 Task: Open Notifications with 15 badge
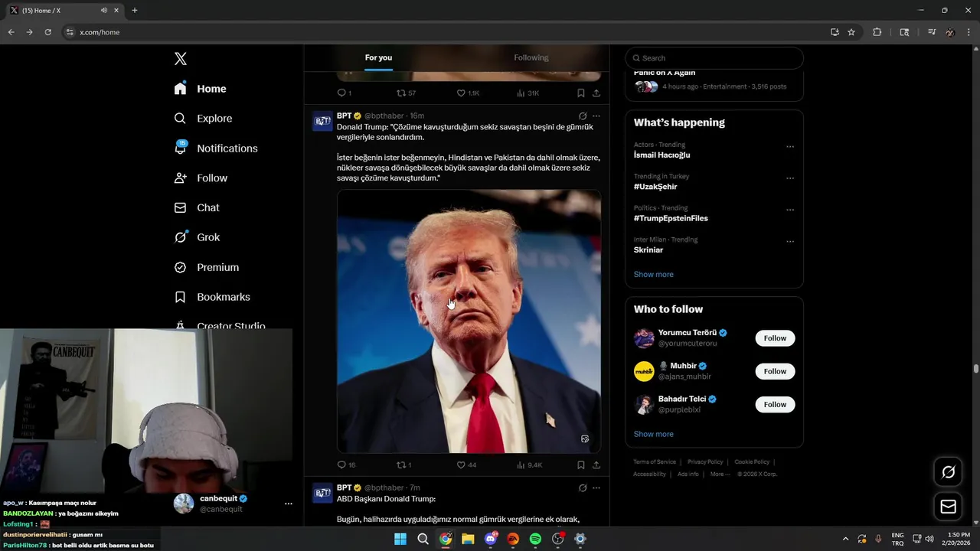pos(215,148)
